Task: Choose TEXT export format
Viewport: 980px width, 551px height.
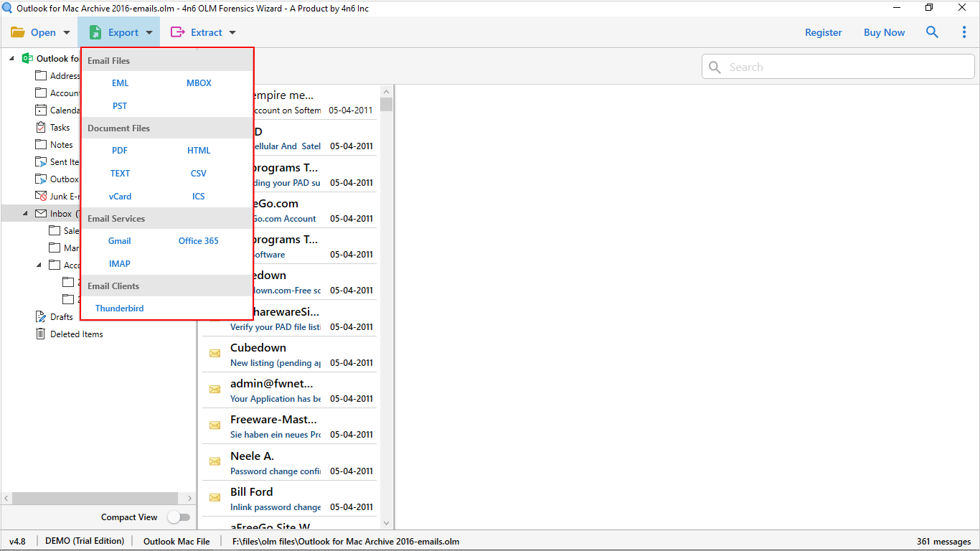Action: click(x=120, y=173)
